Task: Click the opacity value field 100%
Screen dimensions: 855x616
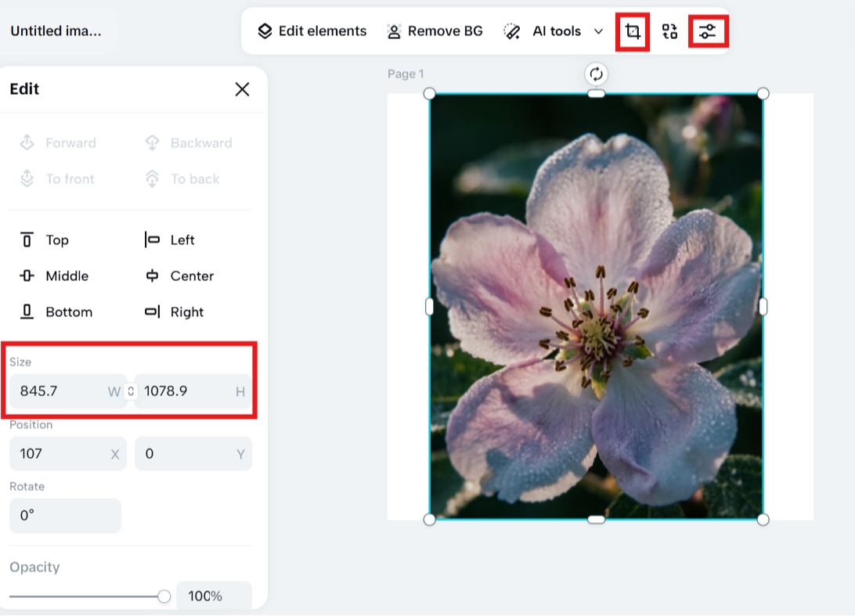Action: [x=214, y=596]
